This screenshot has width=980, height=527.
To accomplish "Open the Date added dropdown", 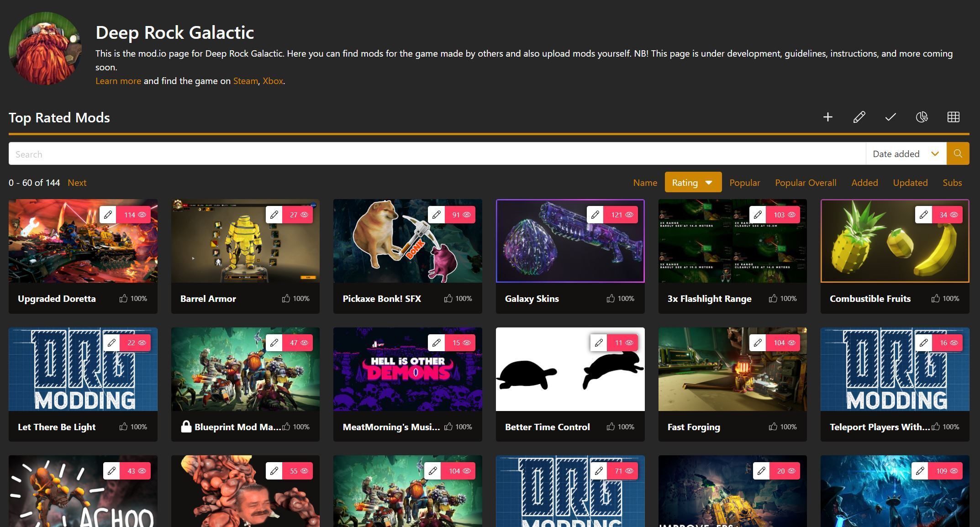I will point(906,154).
